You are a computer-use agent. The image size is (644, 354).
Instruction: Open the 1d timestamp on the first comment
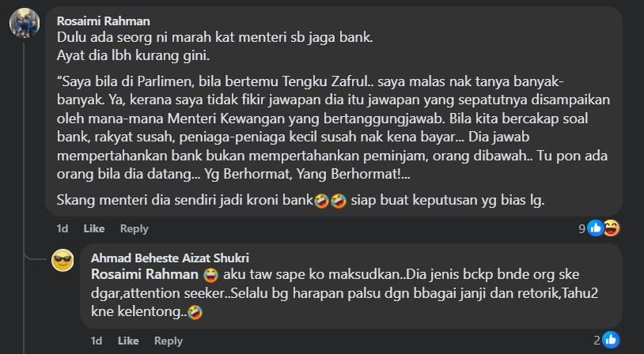point(63,228)
